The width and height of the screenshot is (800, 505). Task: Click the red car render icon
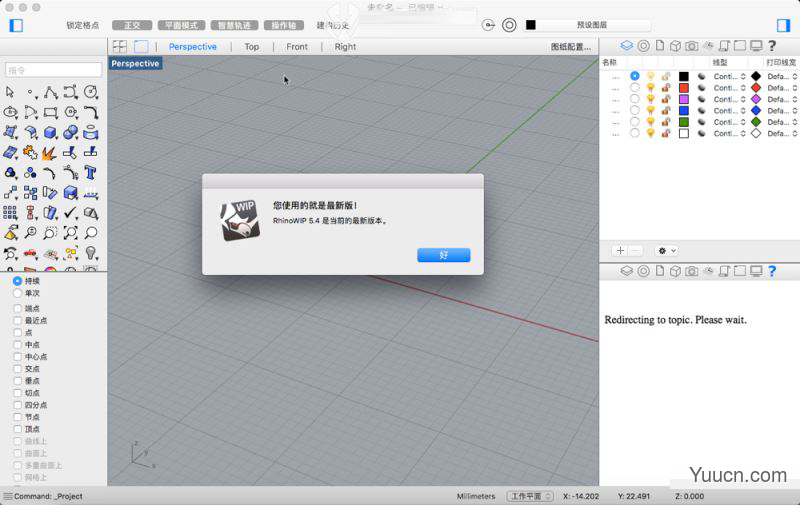click(x=30, y=253)
